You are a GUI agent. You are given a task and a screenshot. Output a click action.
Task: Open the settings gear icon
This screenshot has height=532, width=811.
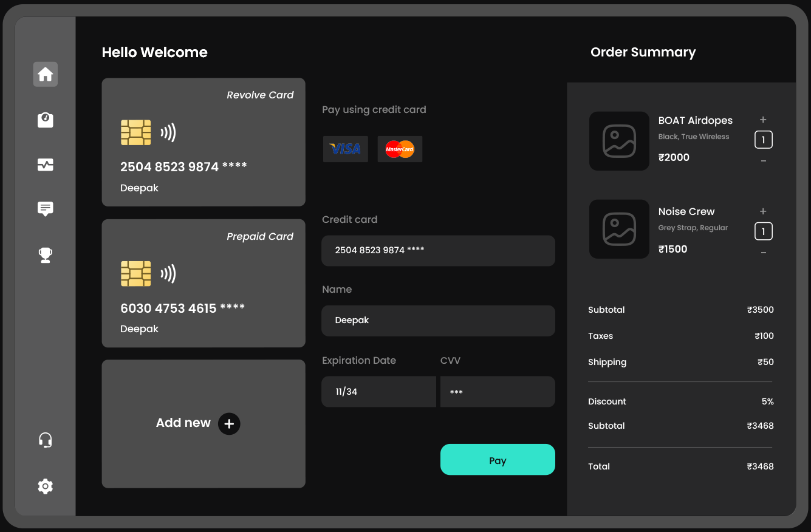(46, 486)
